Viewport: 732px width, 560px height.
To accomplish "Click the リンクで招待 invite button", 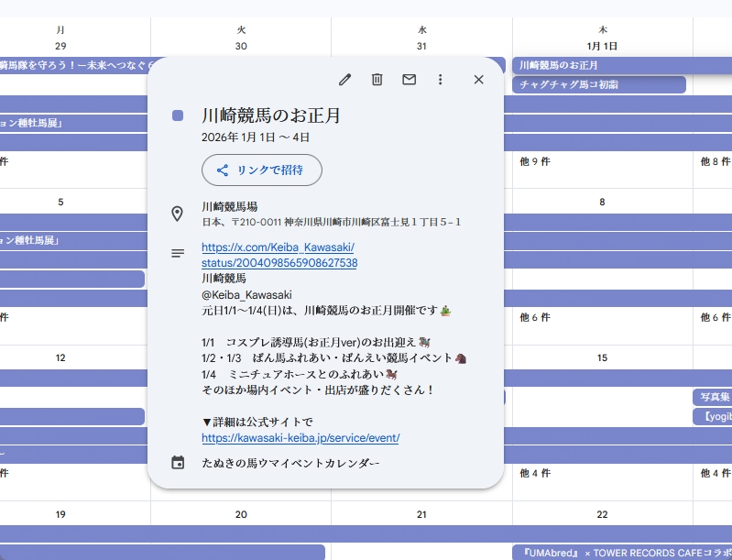I will [262, 170].
